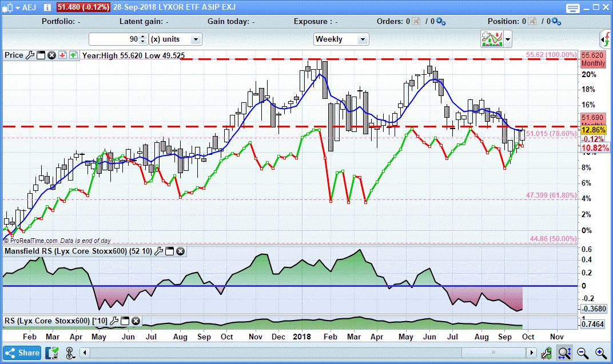The width and height of the screenshot is (613, 364).
Task: Zoom out with the minus magnifier
Action: coord(583,353)
